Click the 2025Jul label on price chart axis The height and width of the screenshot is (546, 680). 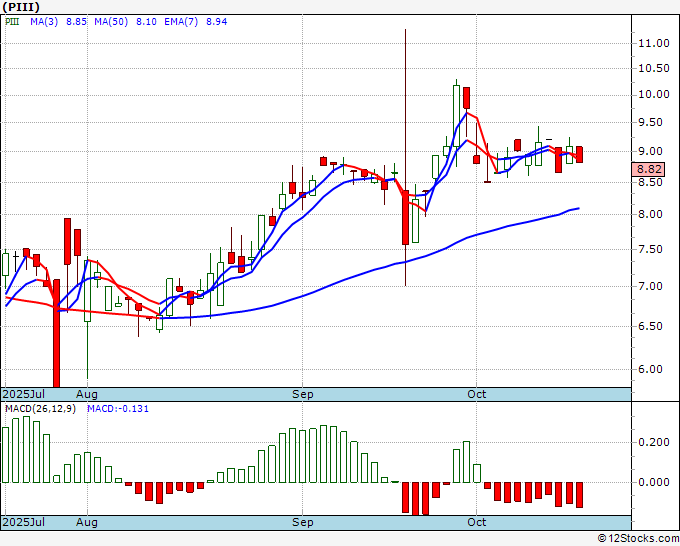tap(23, 394)
